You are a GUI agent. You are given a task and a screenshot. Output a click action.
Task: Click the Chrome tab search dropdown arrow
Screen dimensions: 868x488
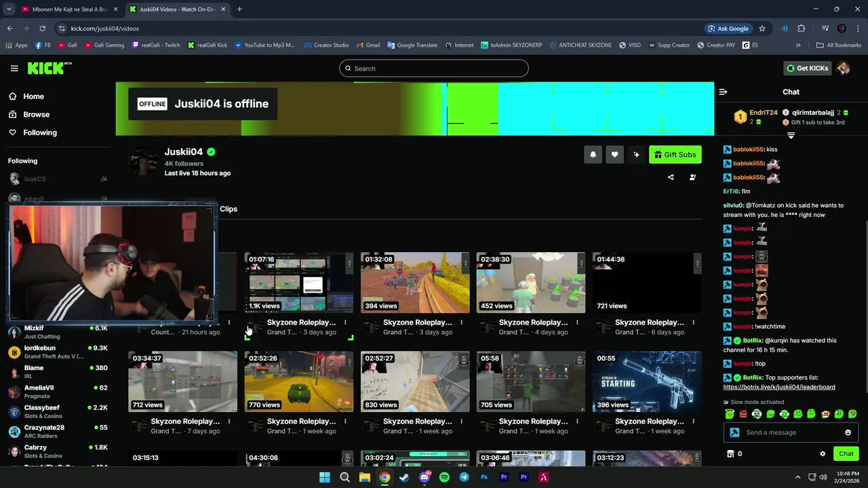pyautogui.click(x=9, y=9)
